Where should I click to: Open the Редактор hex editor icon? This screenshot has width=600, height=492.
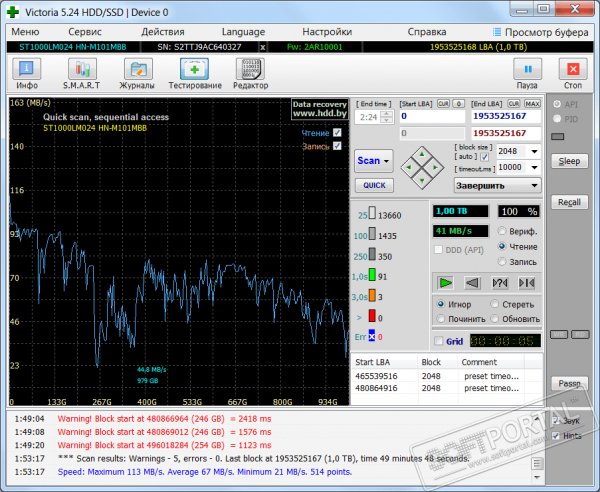[x=250, y=69]
